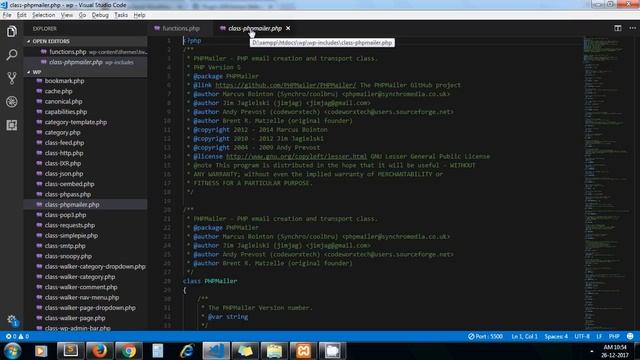Open bookmark.php in the explorer

coord(86,81)
